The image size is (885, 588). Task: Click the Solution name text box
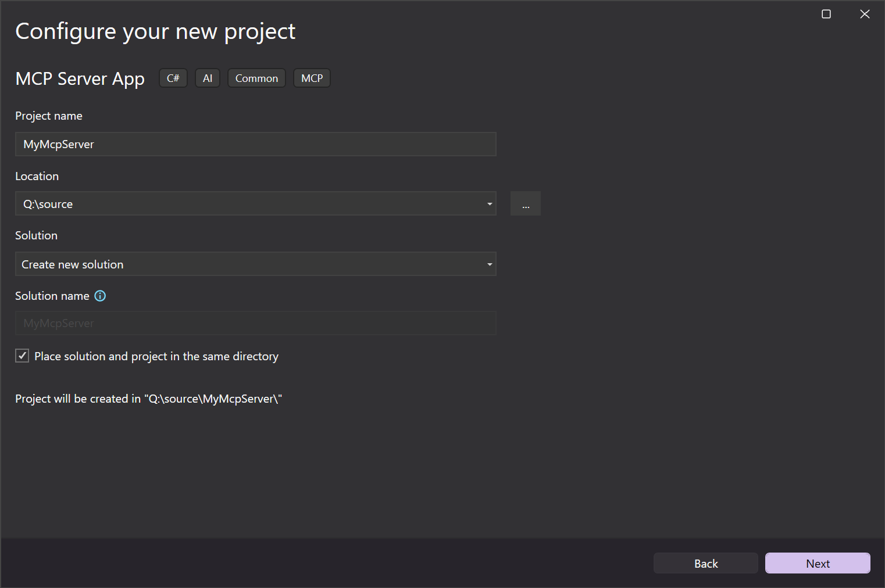[x=256, y=322]
